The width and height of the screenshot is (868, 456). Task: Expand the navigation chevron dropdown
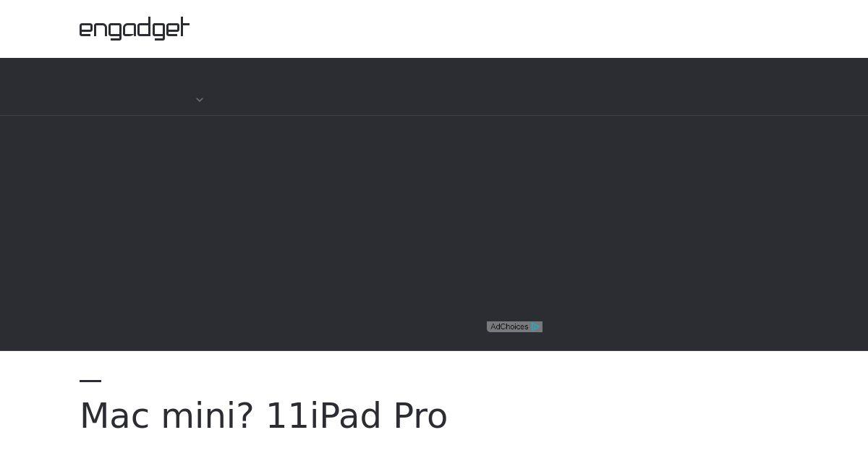200,100
